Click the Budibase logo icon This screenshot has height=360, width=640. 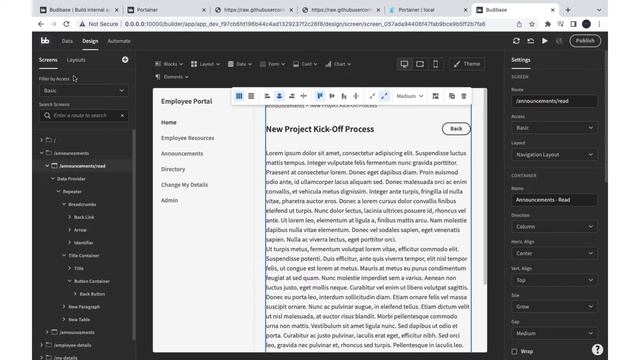45,40
